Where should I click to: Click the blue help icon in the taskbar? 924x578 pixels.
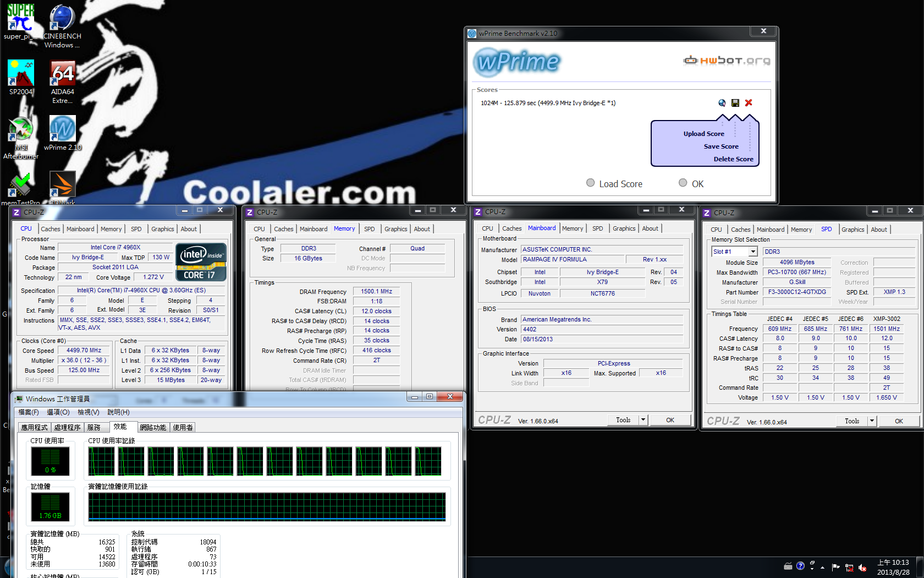800,566
